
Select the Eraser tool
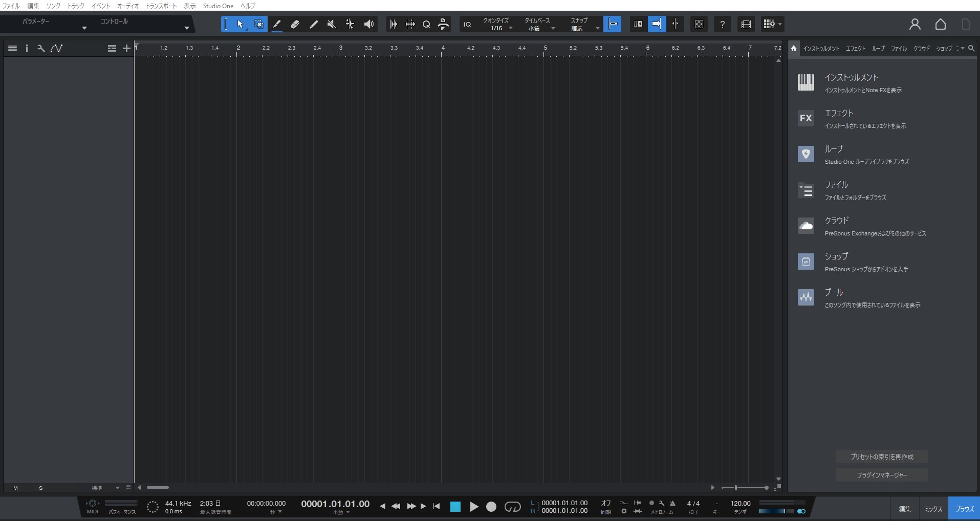coord(295,24)
